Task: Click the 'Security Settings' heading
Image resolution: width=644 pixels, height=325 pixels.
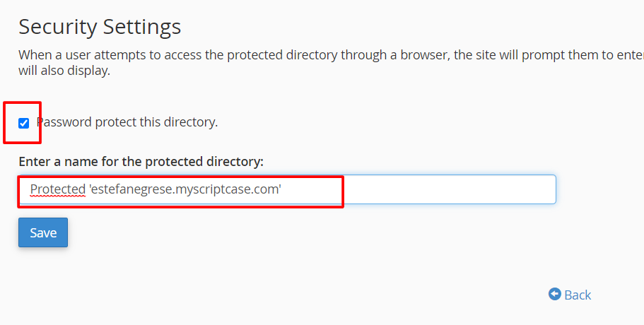Action: 100,27
